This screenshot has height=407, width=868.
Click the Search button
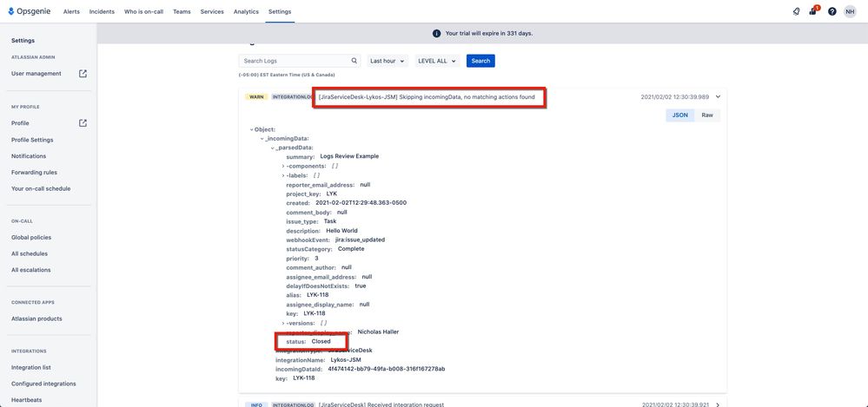(480, 61)
